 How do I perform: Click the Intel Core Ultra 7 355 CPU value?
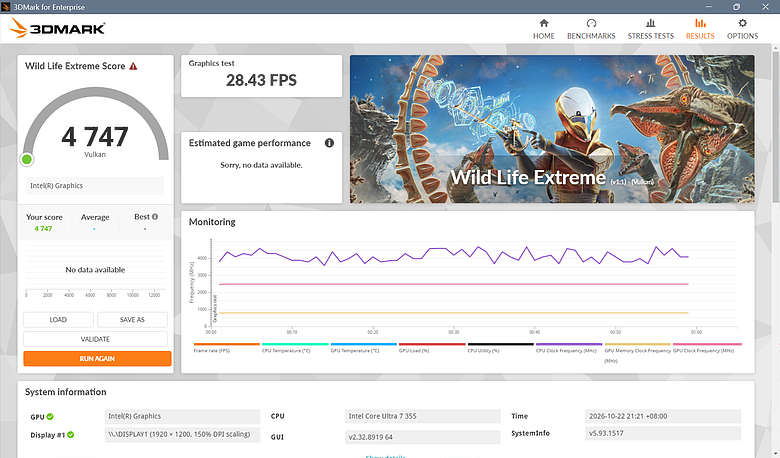pos(422,416)
